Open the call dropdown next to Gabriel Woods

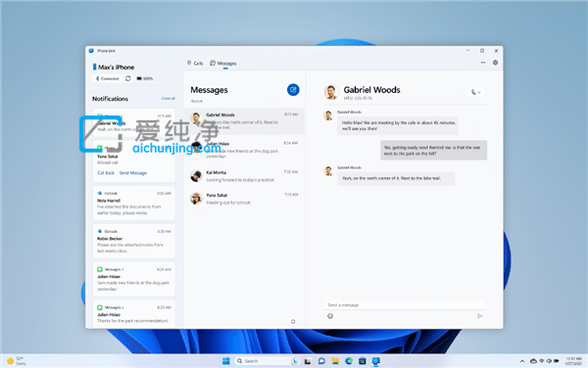tap(476, 92)
